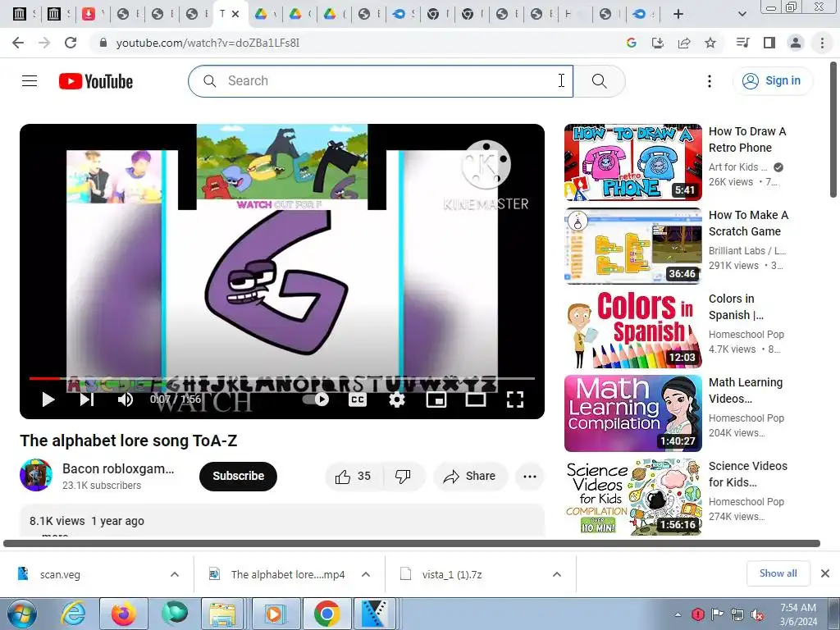Open more actions below the video
The height and width of the screenshot is (630, 840).
click(530, 477)
